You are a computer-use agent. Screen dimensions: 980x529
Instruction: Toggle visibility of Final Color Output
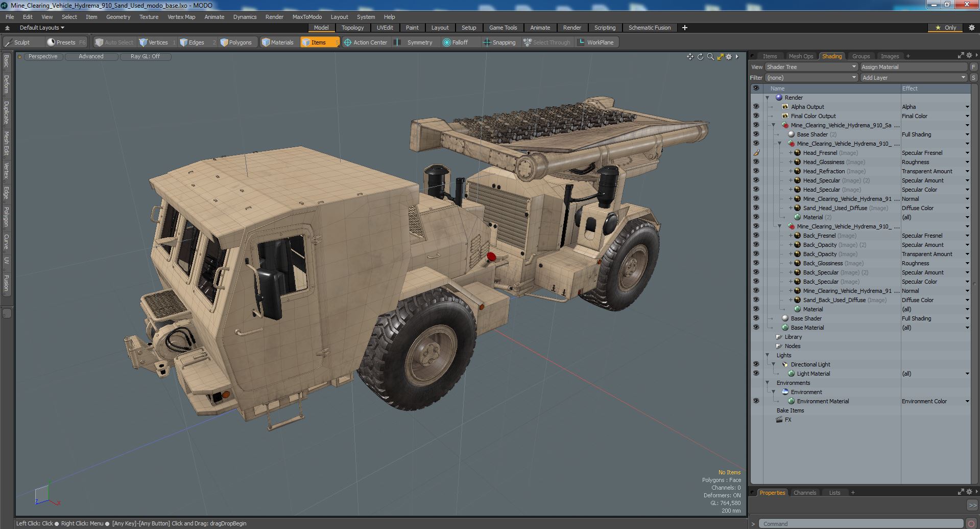[756, 116]
